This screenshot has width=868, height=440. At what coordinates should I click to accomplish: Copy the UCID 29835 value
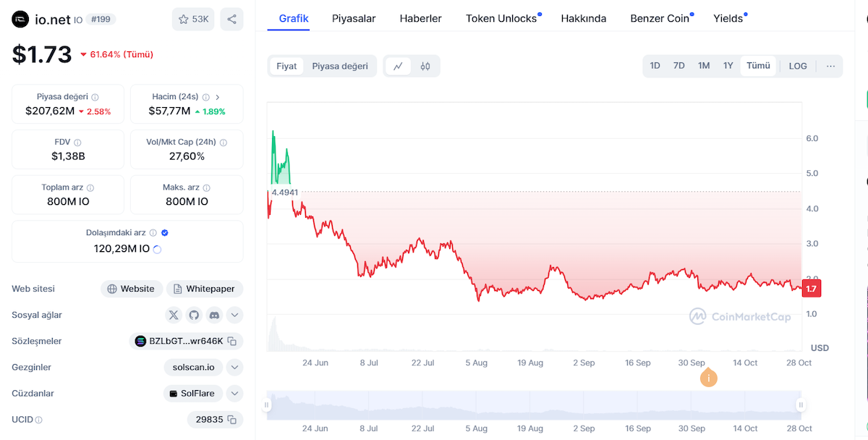coord(231,420)
